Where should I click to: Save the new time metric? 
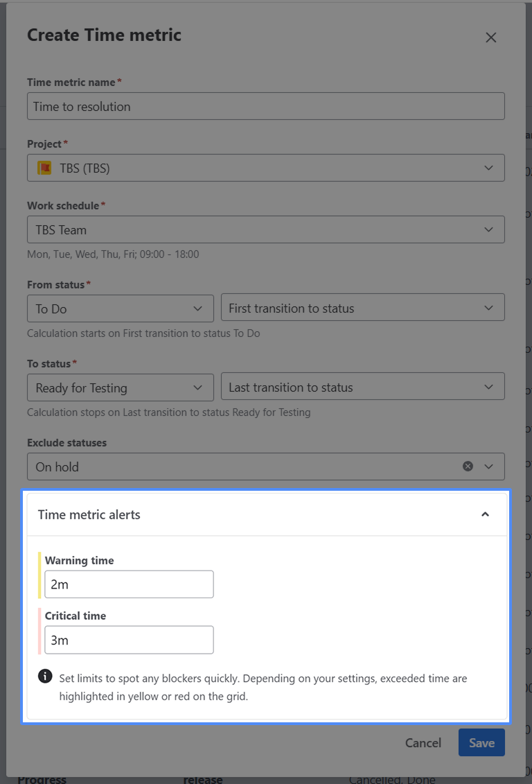pyautogui.click(x=481, y=743)
